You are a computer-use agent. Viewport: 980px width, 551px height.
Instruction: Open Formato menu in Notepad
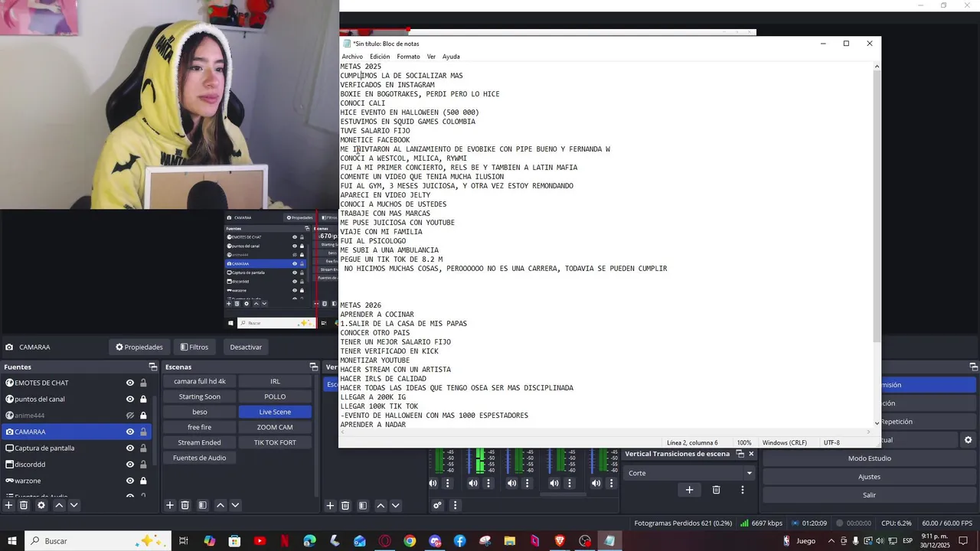[x=408, y=57]
